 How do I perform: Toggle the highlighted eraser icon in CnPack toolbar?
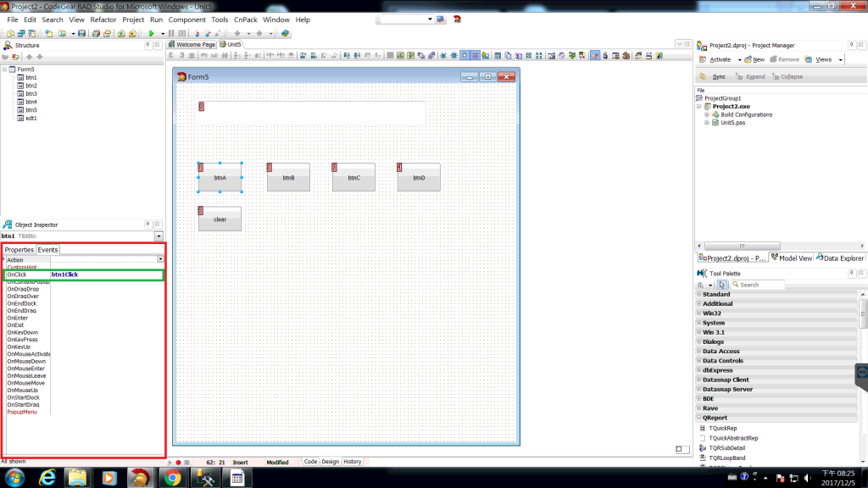[594, 55]
